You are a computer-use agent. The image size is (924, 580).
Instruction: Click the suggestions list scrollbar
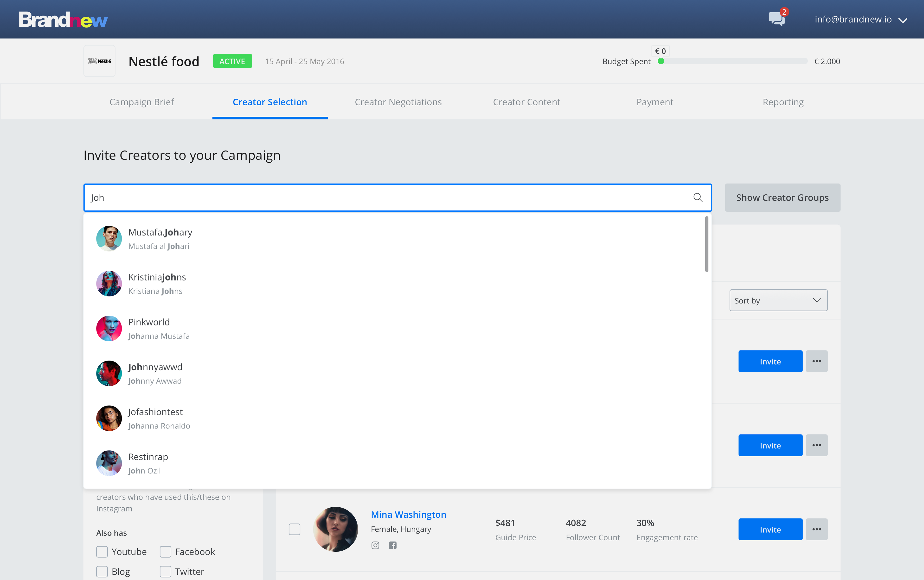(x=706, y=244)
